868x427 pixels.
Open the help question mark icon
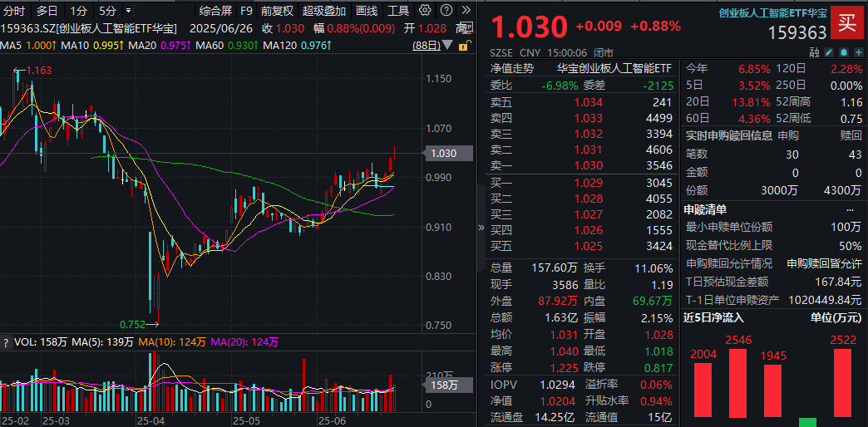(447, 10)
